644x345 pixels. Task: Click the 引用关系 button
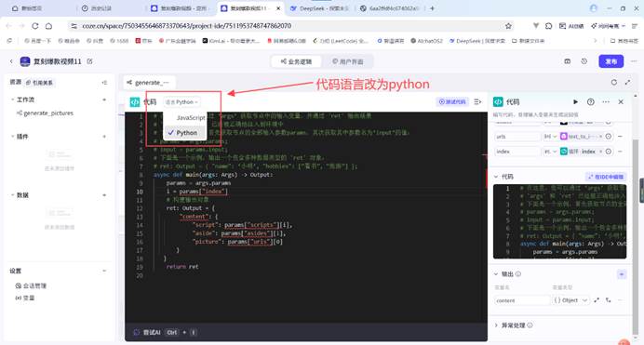[x=39, y=83]
